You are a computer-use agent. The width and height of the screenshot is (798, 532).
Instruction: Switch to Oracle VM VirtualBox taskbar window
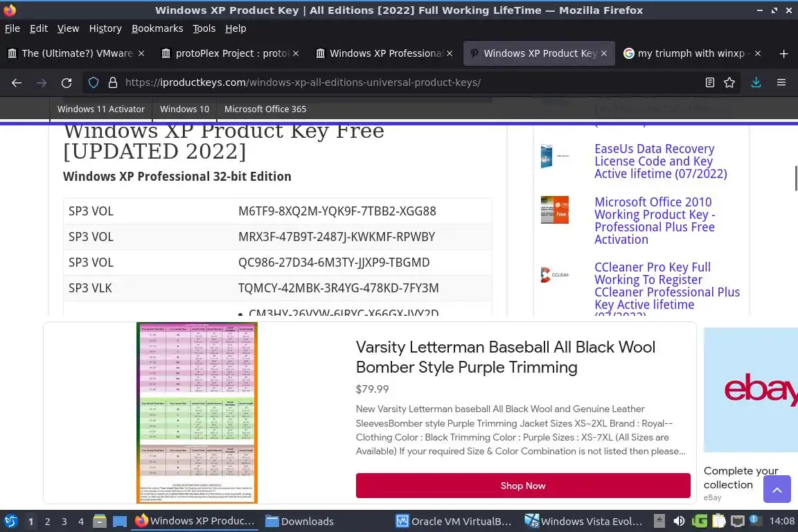pyautogui.click(x=454, y=522)
